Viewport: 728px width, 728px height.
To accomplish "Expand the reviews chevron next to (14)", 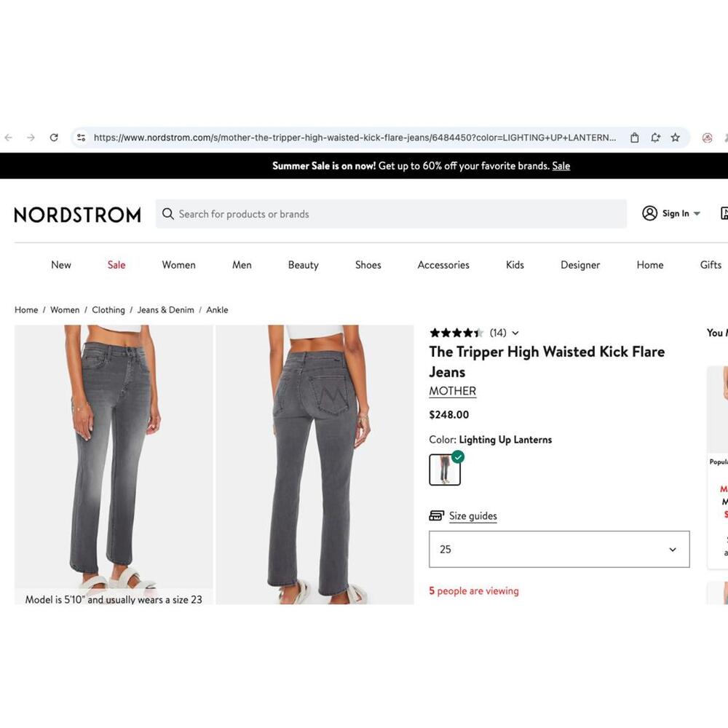I will [515, 333].
